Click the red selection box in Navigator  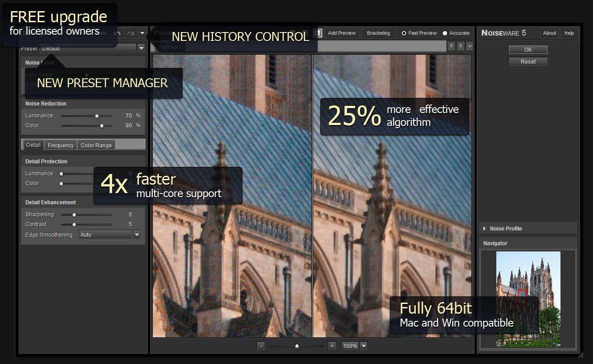point(522,297)
